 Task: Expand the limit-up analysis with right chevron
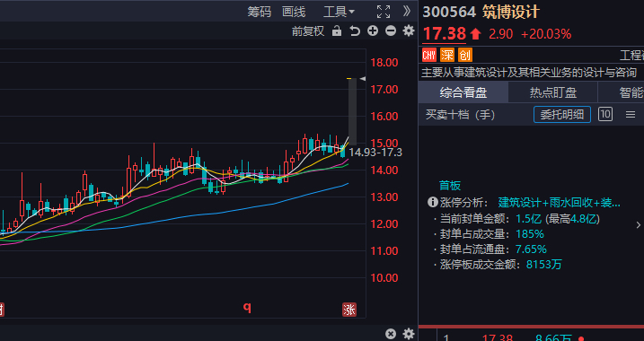[639, 225]
